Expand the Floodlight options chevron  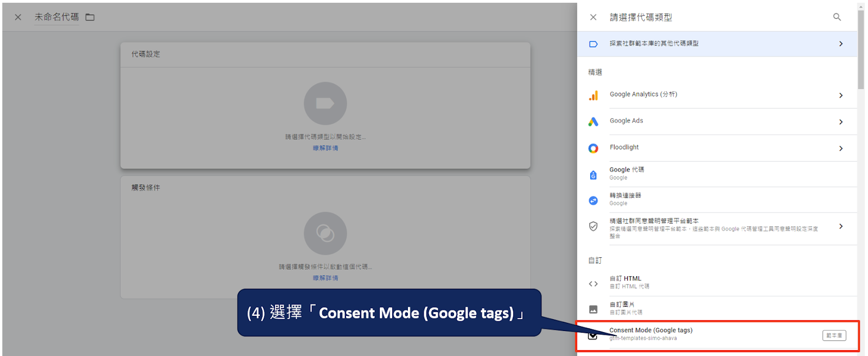tap(841, 148)
